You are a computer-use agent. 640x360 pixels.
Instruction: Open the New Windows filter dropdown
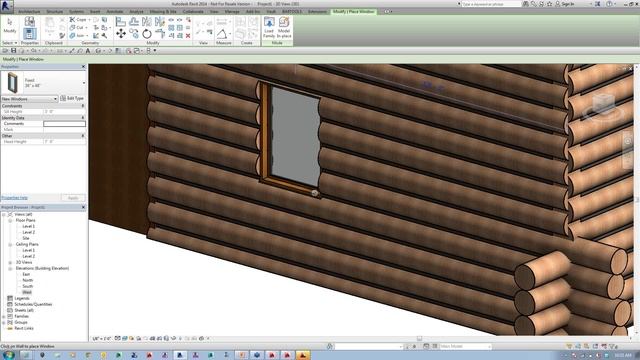(29, 99)
